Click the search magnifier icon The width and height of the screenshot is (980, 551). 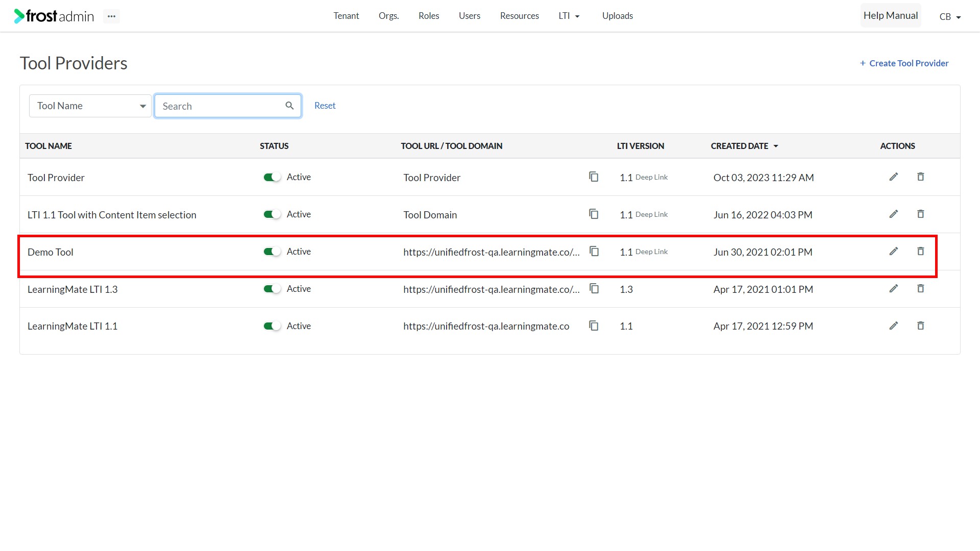click(x=289, y=106)
